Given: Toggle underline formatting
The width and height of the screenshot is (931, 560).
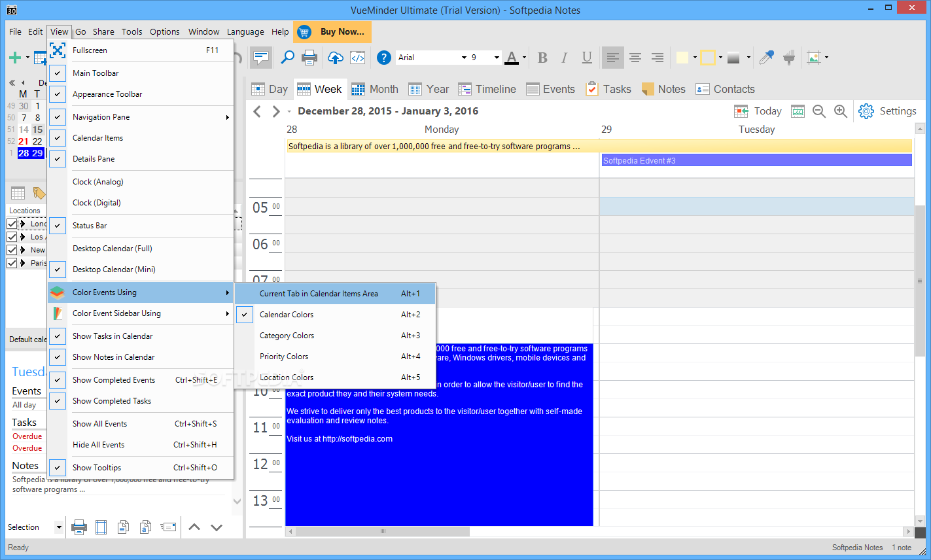Looking at the screenshot, I should [x=587, y=58].
